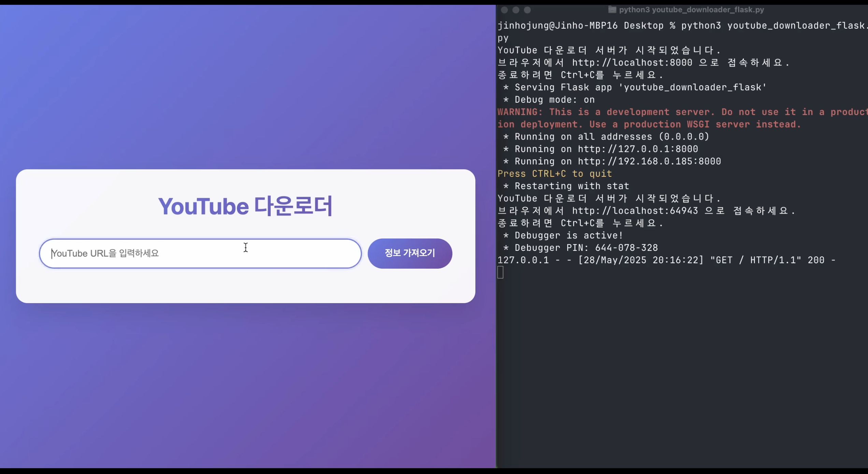The height and width of the screenshot is (474, 868).
Task: Click the YouTube URL input field
Action: click(200, 253)
